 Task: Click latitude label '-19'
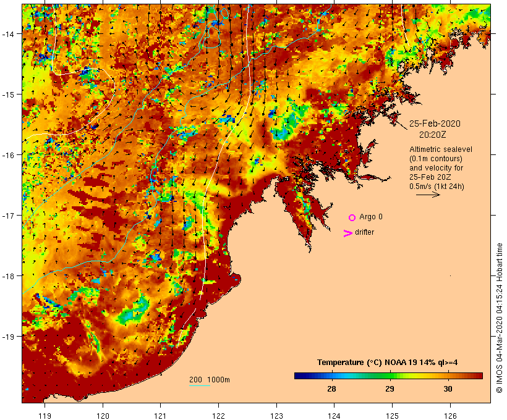7,337
